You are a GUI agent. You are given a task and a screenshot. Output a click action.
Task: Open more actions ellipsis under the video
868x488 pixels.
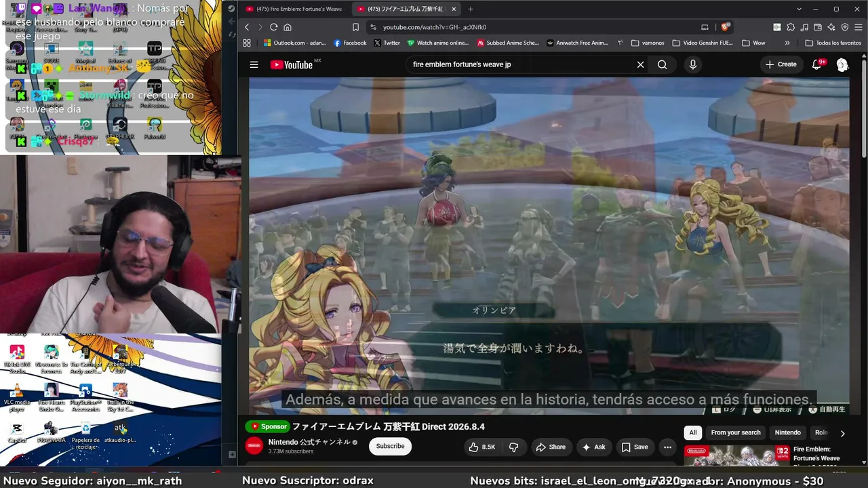[x=667, y=447]
